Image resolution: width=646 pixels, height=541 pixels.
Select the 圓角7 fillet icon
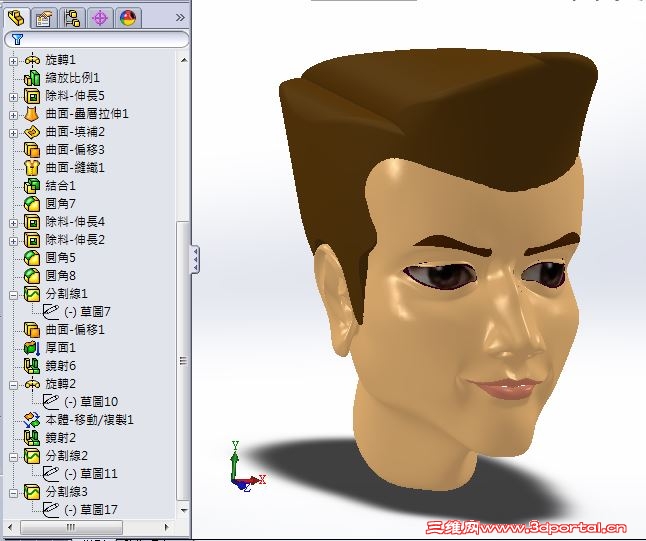pyautogui.click(x=32, y=204)
